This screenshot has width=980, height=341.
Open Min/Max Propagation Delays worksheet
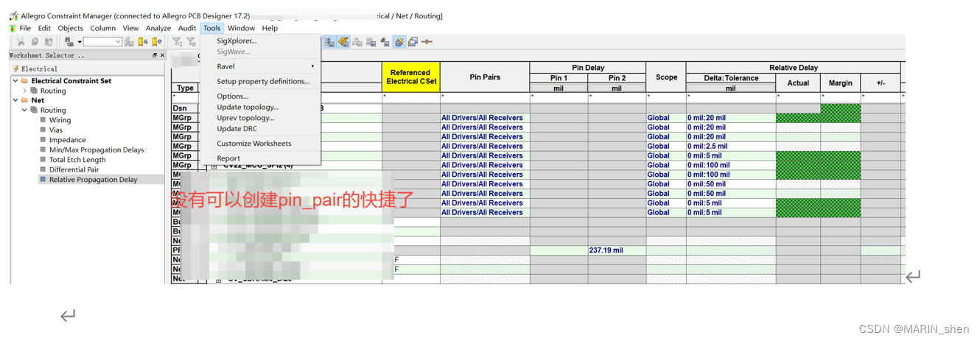97,150
